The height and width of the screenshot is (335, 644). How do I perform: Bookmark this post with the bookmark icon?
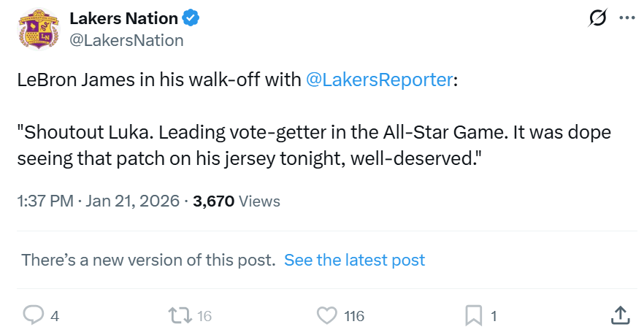click(474, 315)
